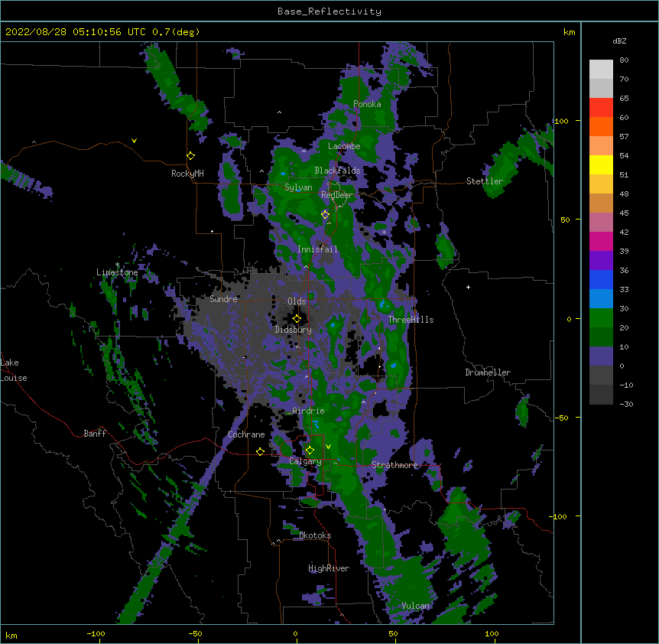Click the Base_Reflectivity title

[329, 11]
